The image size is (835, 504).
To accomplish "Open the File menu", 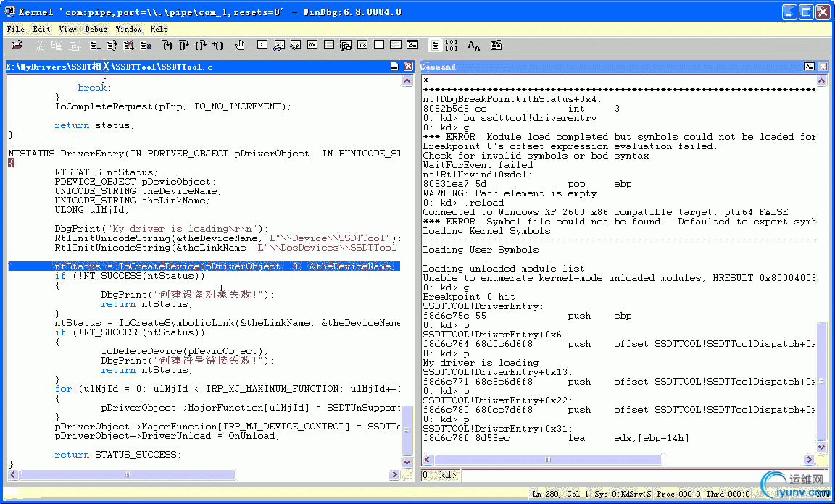I will (15, 29).
